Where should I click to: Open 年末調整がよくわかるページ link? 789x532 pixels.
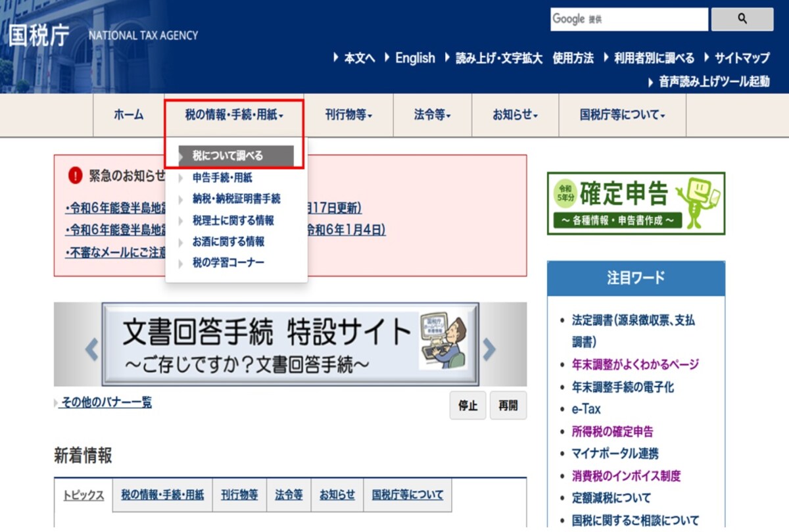[x=635, y=364]
